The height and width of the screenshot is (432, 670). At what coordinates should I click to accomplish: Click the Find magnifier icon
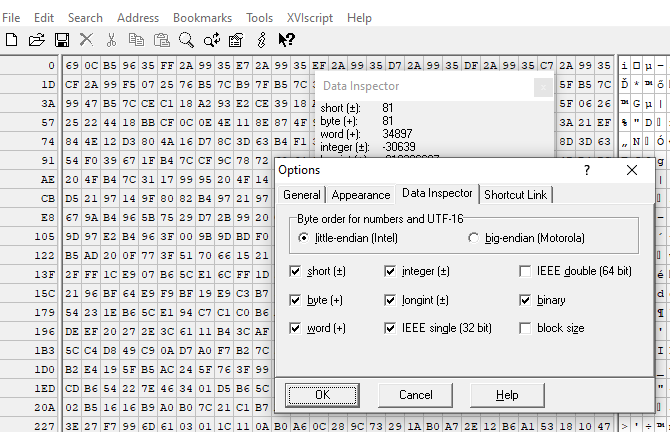186,40
